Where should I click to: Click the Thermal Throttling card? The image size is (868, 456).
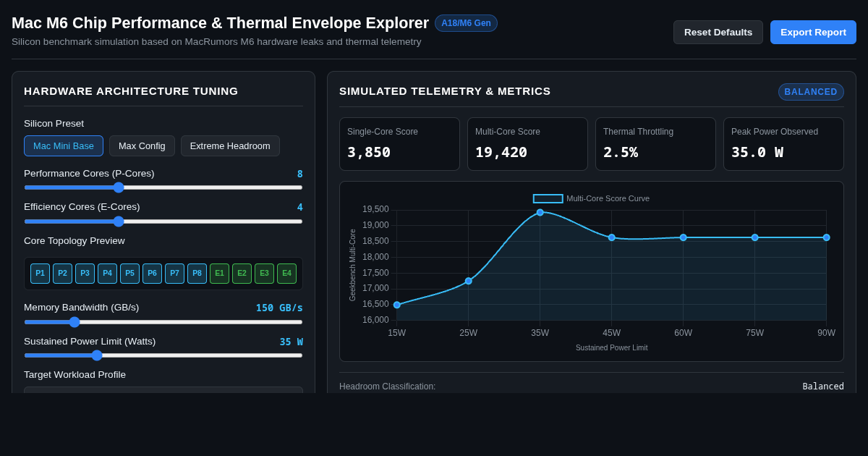tap(655, 144)
